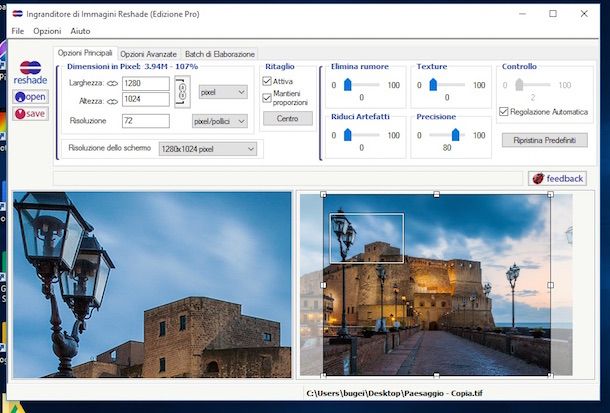The height and width of the screenshot is (413, 610).
Task: Open the Opzioni menu
Action: tap(47, 32)
